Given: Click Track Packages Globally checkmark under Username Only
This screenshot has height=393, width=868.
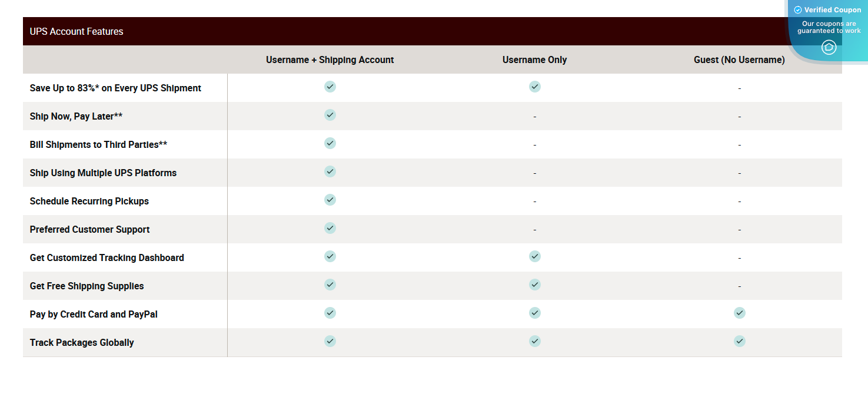Looking at the screenshot, I should (x=534, y=341).
